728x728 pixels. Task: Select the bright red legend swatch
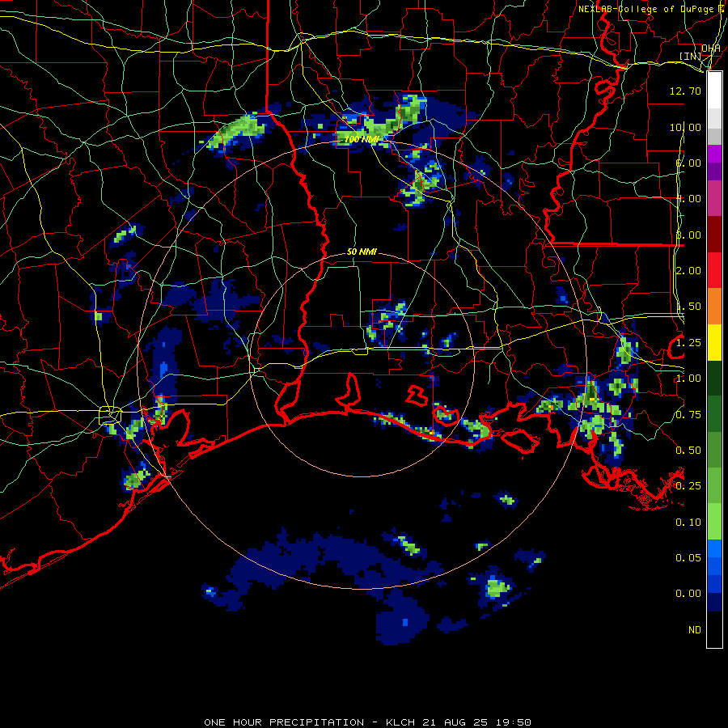pos(714,270)
